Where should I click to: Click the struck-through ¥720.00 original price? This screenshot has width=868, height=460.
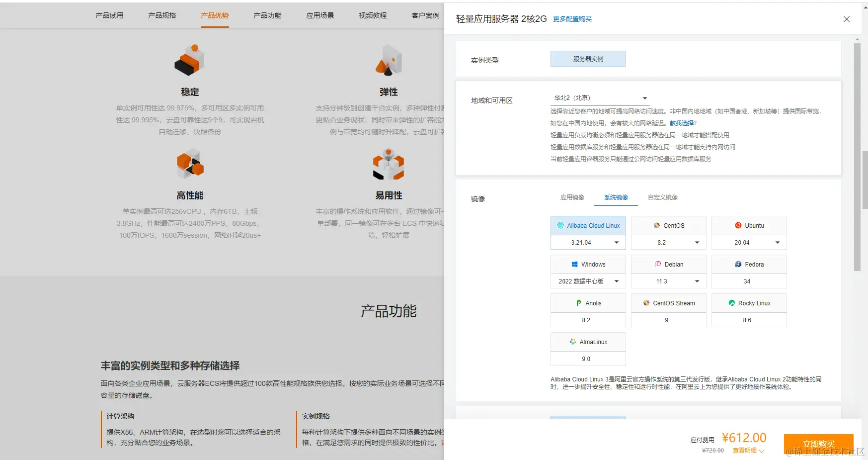[713, 451]
